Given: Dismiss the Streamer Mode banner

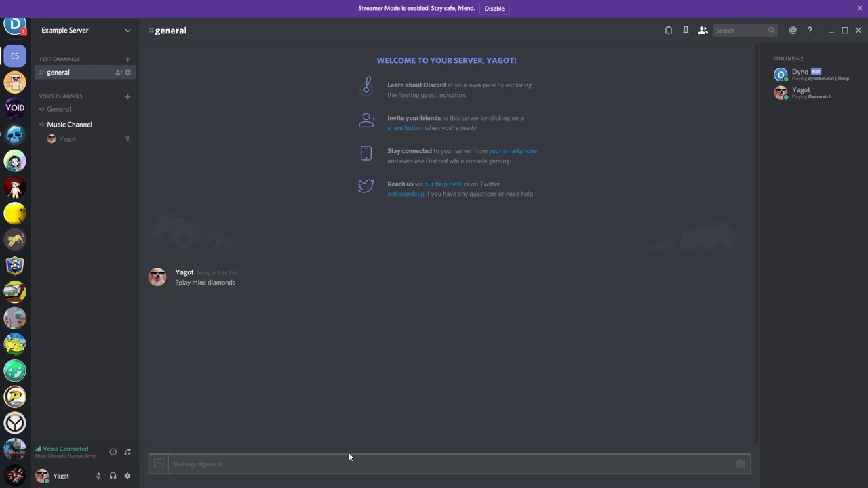Looking at the screenshot, I should [x=860, y=8].
